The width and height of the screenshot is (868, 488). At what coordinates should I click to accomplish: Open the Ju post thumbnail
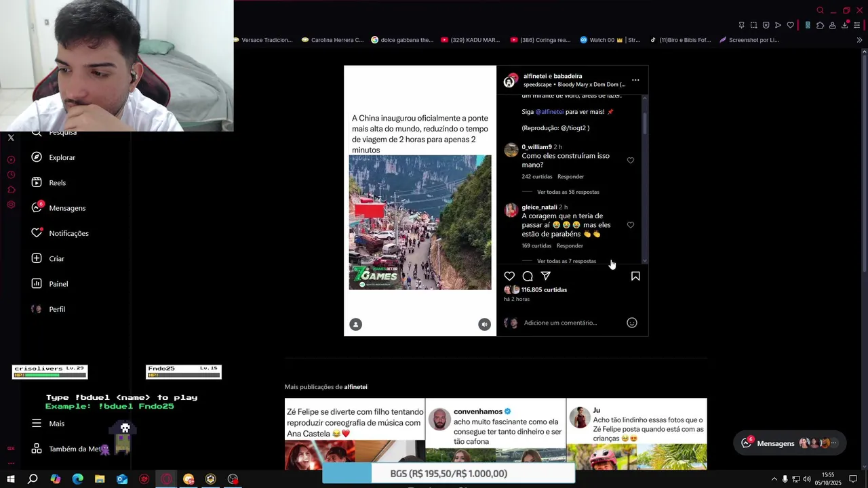pos(637,434)
